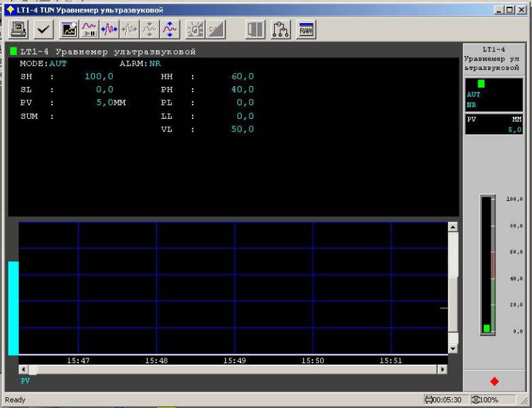532x408 pixels.
Task: Select the MODE value AUT
Action: 58,63
